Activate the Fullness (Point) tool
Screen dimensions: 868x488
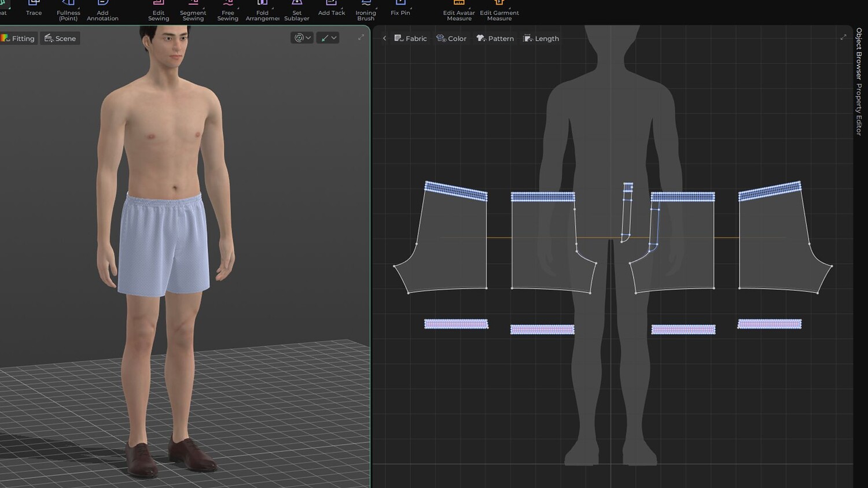[x=68, y=11]
